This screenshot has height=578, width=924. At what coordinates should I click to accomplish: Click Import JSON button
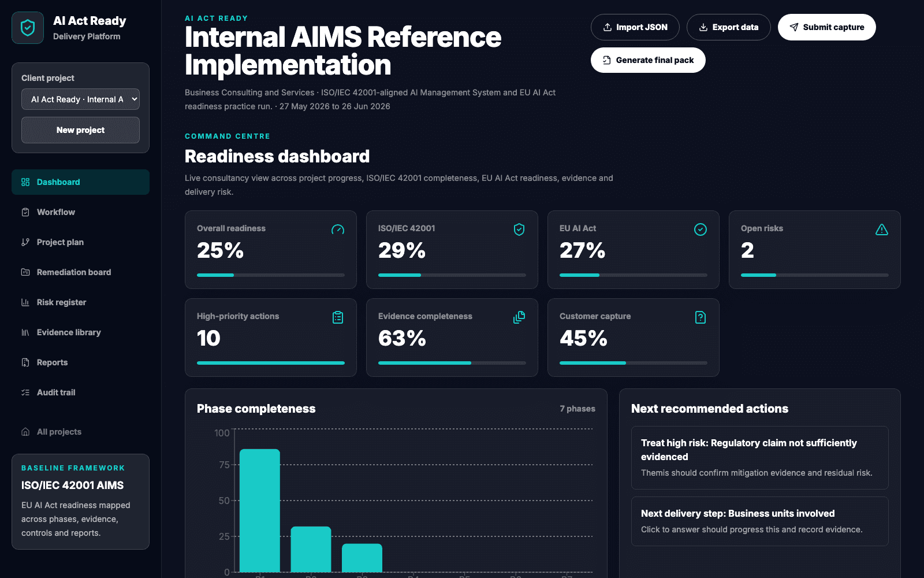coord(635,27)
